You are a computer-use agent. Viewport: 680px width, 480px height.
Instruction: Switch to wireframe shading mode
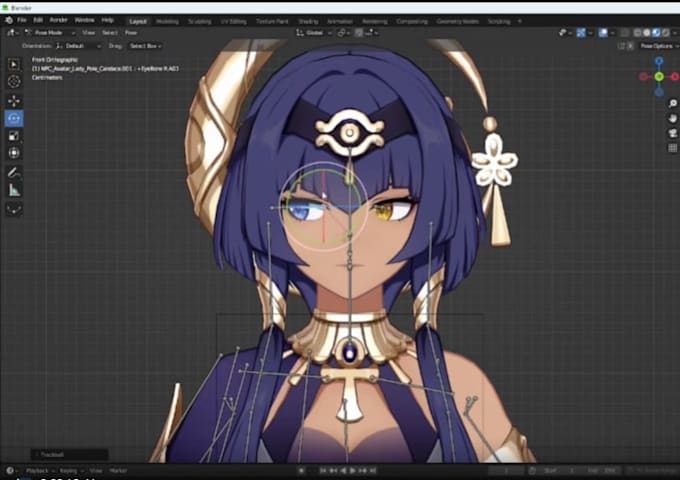(637, 33)
